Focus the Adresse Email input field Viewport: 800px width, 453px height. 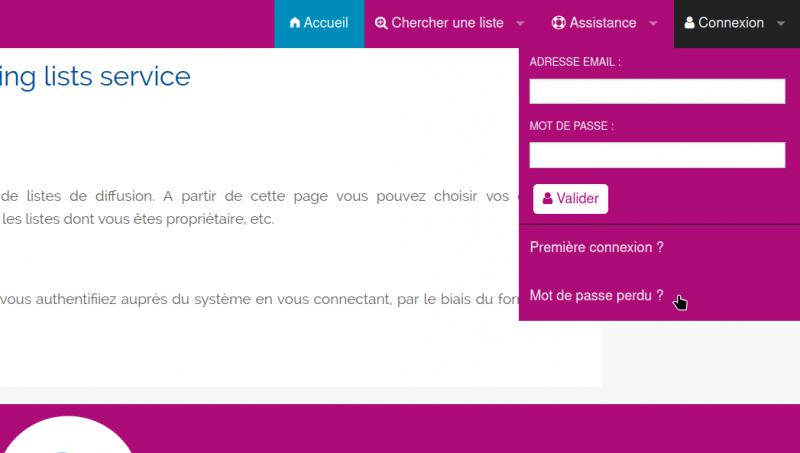pyautogui.click(x=657, y=92)
